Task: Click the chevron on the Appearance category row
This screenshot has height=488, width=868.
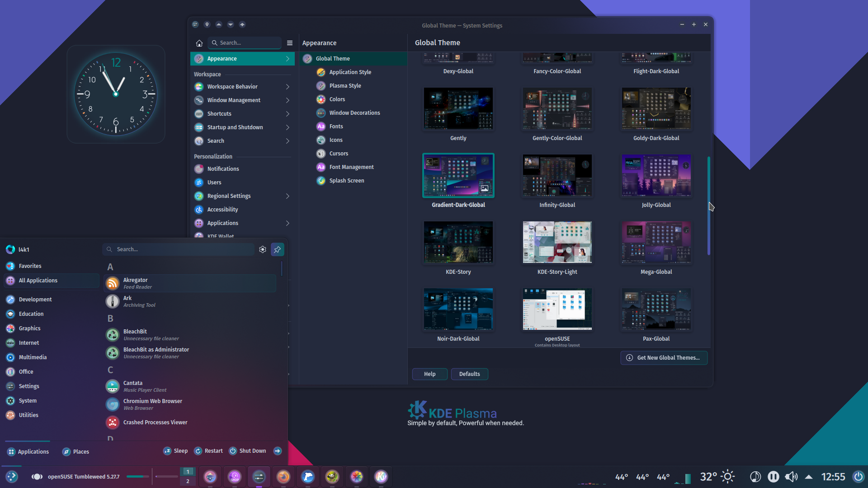Action: pyautogui.click(x=288, y=59)
